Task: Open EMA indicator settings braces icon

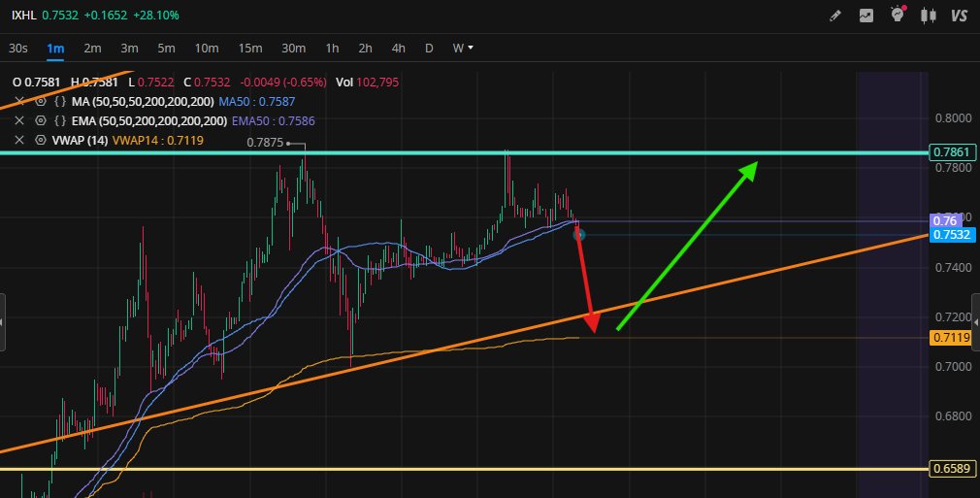Action: (60, 120)
